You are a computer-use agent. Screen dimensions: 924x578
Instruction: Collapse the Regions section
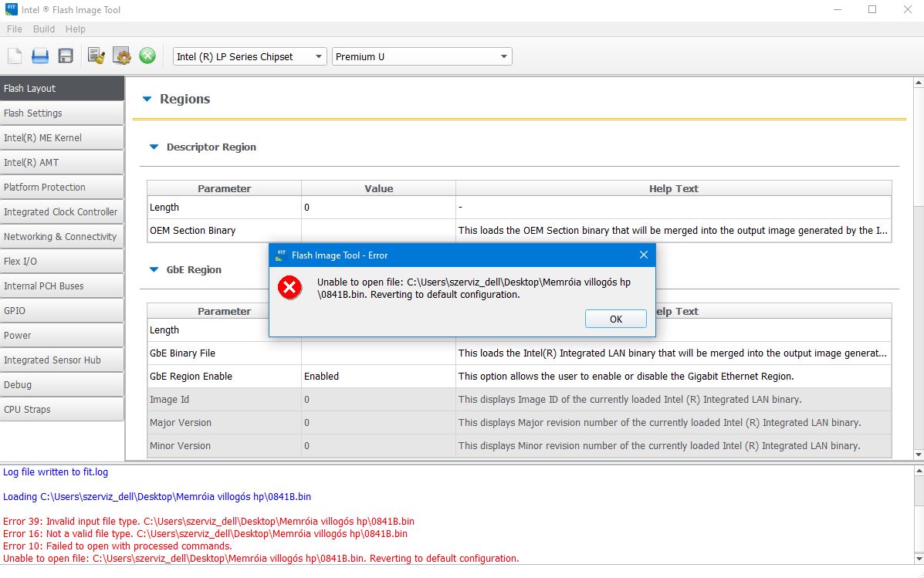pos(147,99)
